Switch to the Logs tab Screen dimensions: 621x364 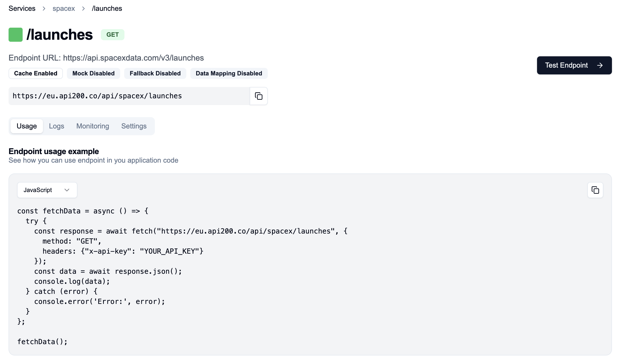pos(57,126)
